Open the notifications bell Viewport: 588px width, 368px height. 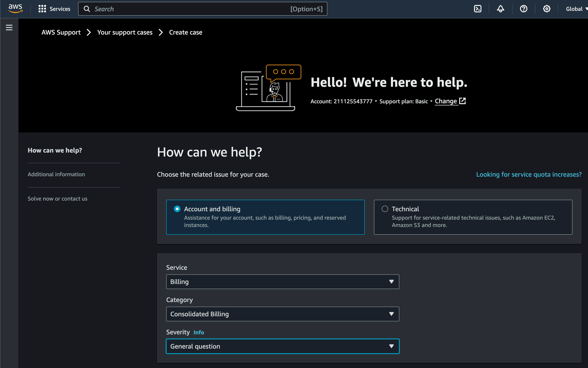coord(501,9)
